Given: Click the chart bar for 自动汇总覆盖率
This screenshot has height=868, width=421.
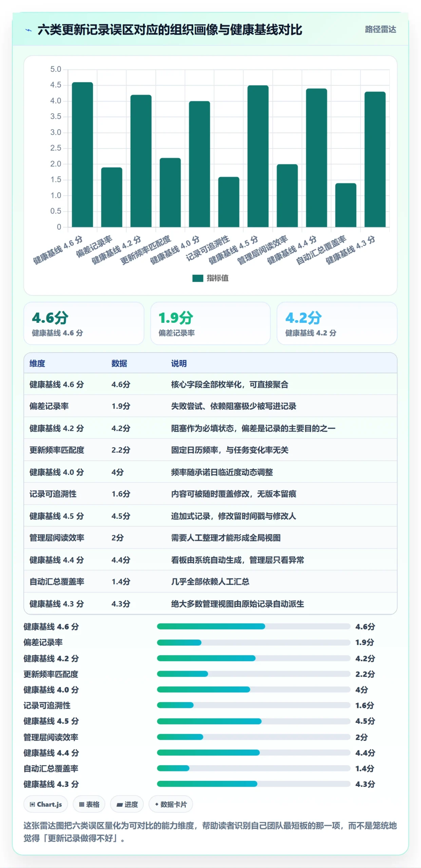Looking at the screenshot, I should [346, 205].
